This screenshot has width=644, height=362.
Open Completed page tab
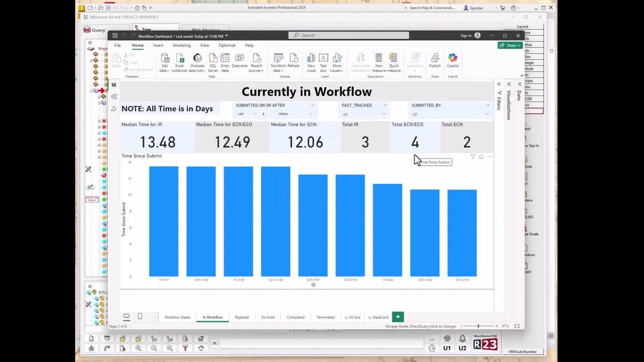tap(295, 317)
